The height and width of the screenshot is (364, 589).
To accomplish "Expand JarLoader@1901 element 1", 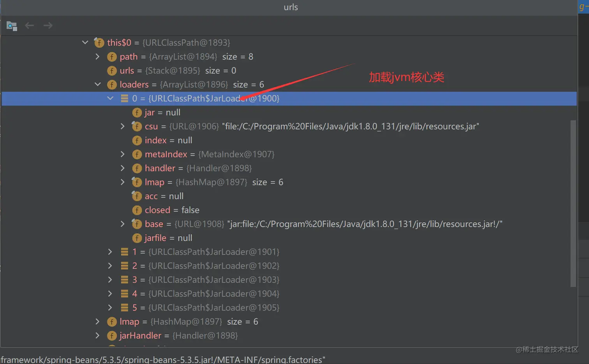I will [x=110, y=252].
